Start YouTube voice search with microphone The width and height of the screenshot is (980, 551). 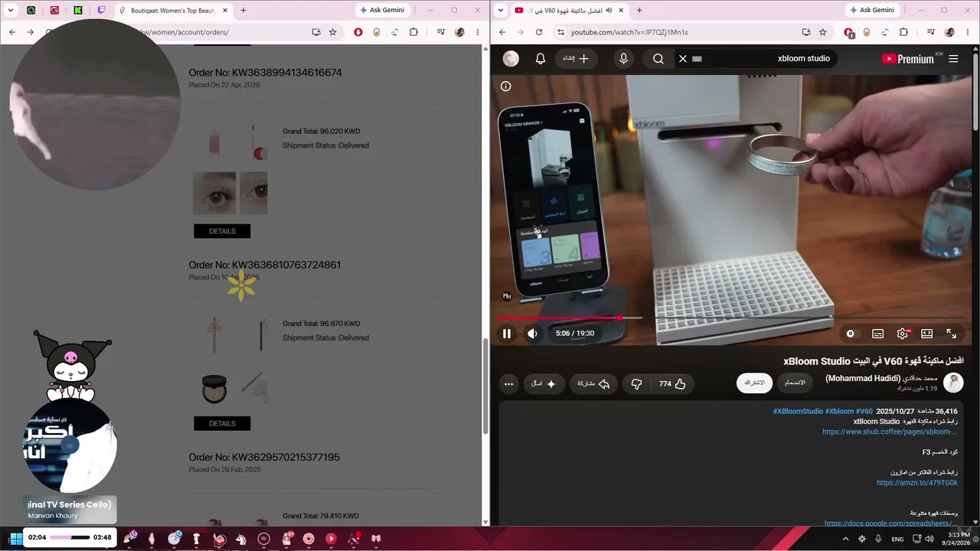[623, 59]
